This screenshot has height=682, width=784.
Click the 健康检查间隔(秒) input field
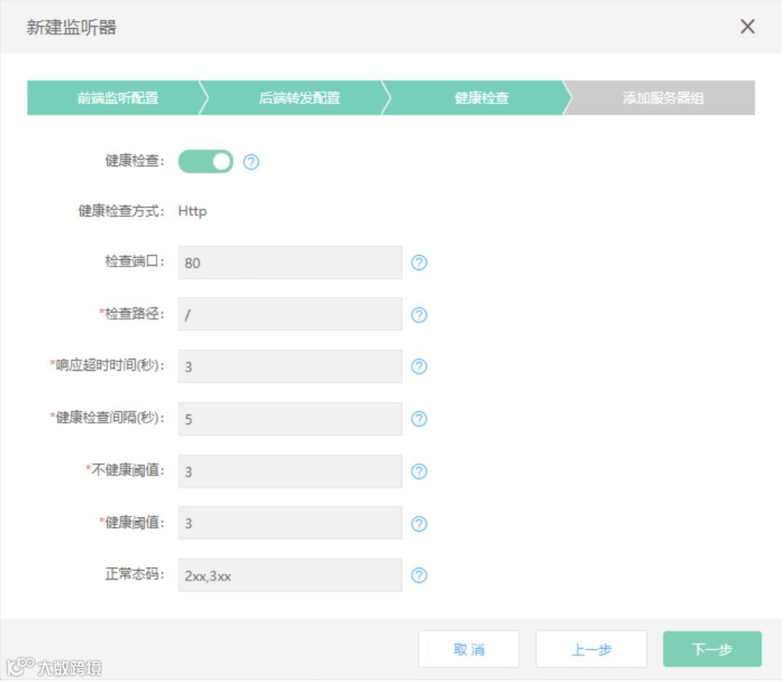coord(290,419)
